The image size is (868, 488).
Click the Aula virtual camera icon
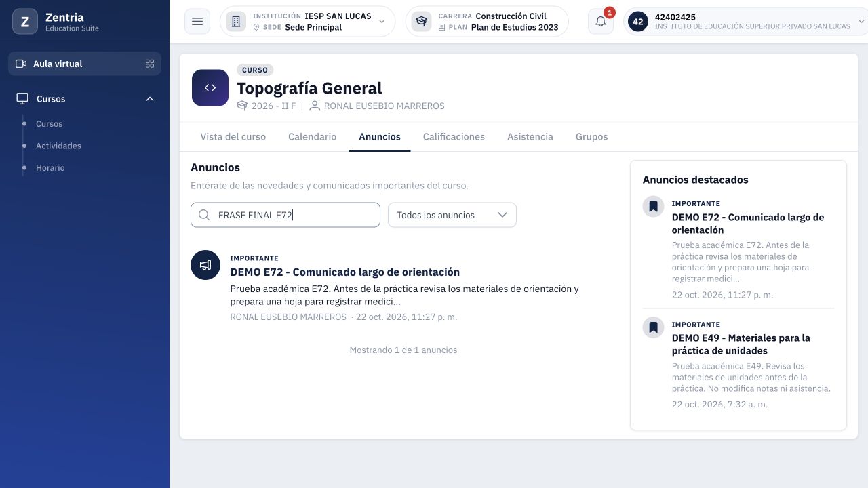tap(21, 64)
